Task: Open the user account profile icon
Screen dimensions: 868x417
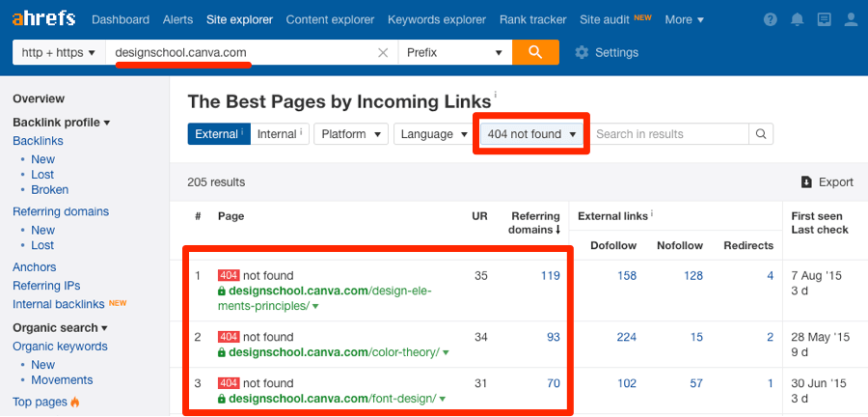Action: click(851, 20)
